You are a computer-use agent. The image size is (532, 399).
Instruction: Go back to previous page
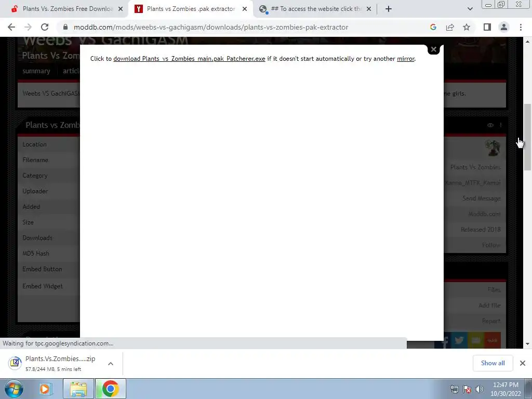click(11, 27)
